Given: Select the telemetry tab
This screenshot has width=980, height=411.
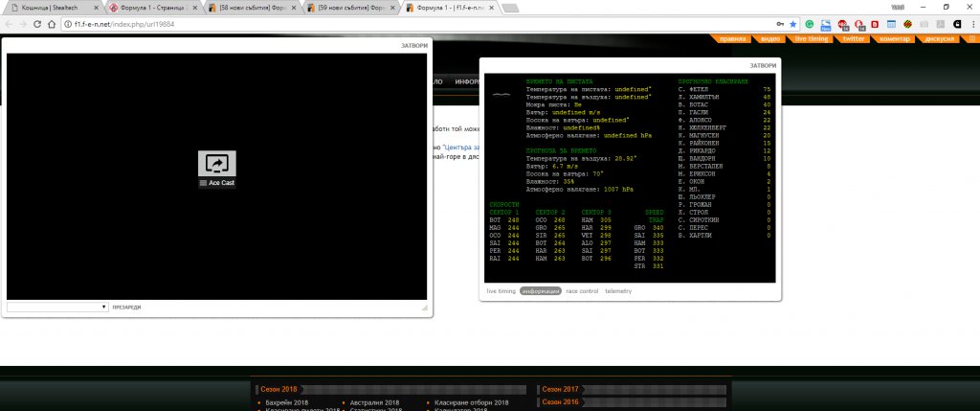Looking at the screenshot, I should [x=618, y=290].
